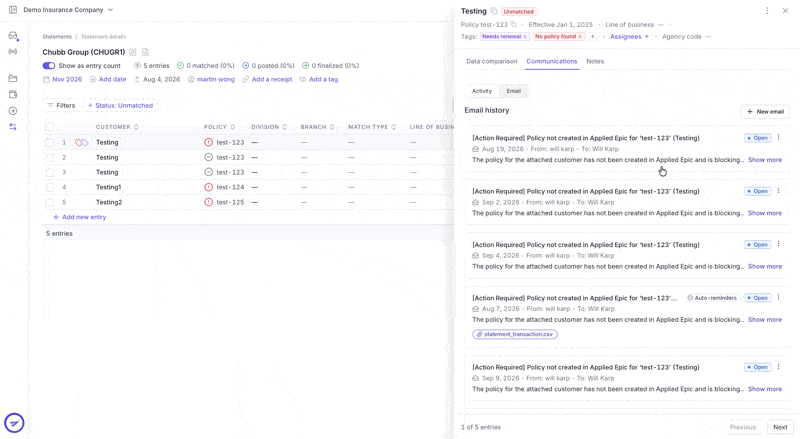This screenshot has width=800, height=439.
Task: Click the Next button in the panel footer
Action: pos(780,427)
